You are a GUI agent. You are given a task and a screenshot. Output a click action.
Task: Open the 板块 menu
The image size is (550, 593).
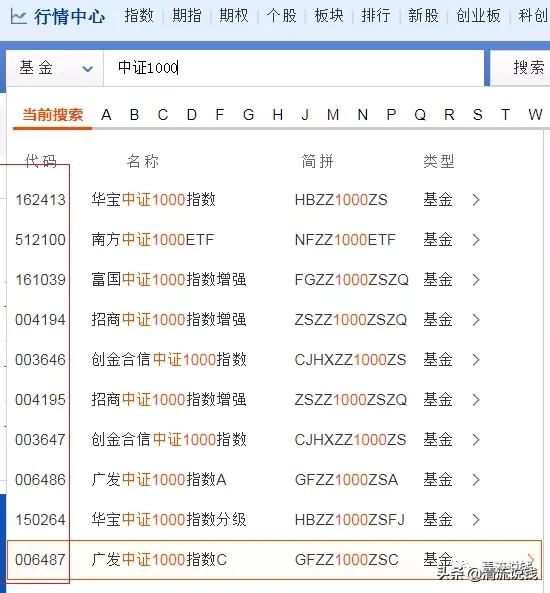tap(329, 16)
